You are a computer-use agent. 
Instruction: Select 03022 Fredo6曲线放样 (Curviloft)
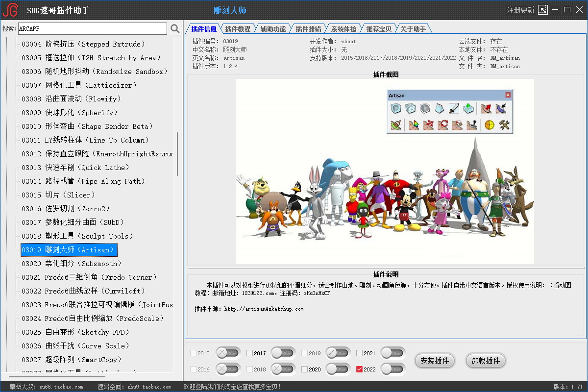pyautogui.click(x=83, y=291)
